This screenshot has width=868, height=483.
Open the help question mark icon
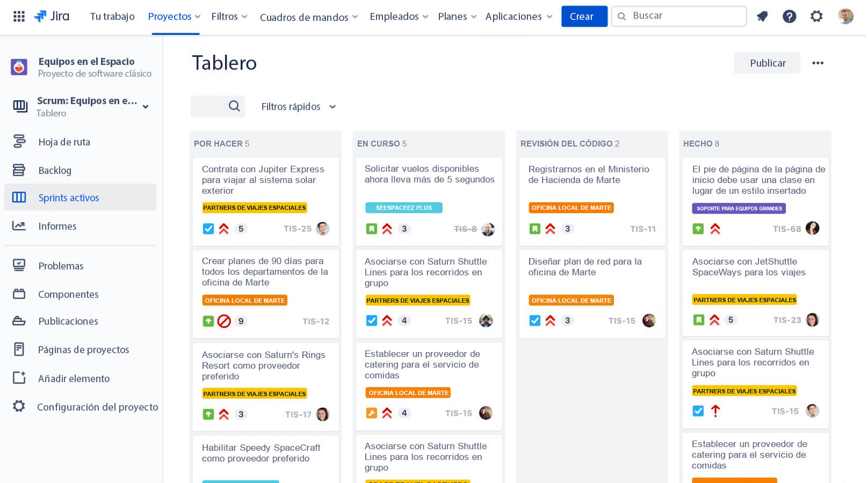pos(789,17)
